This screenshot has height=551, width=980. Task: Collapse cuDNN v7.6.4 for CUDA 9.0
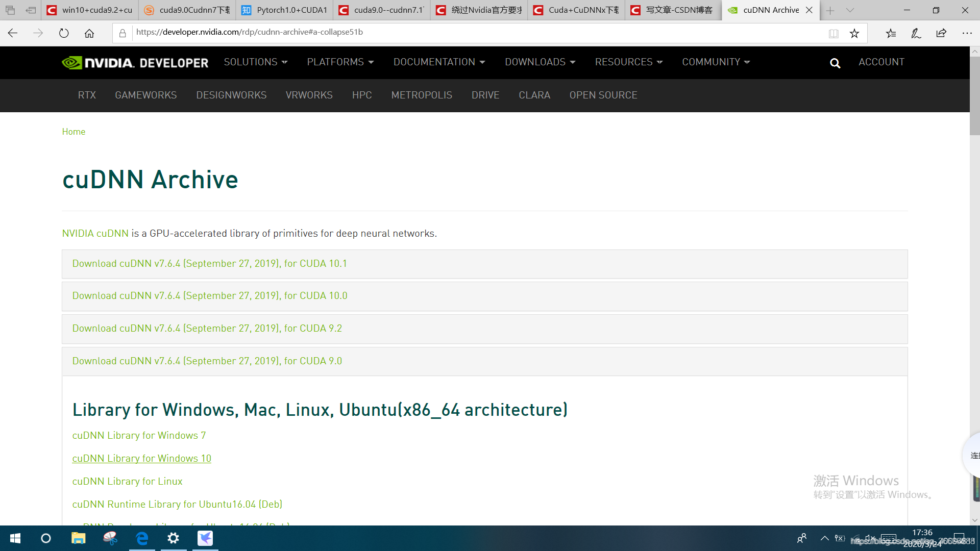[484, 361]
